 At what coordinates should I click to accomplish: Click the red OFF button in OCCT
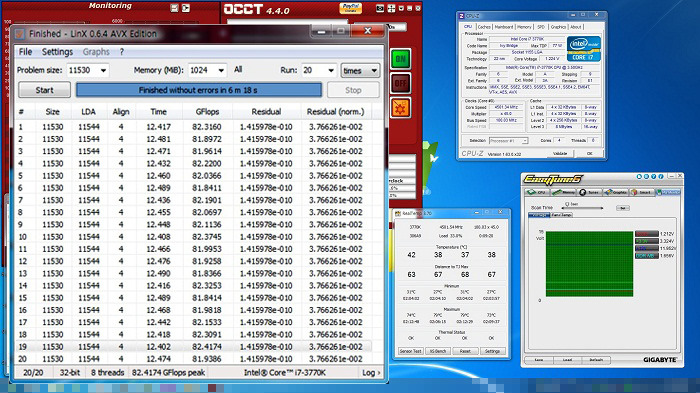point(400,83)
